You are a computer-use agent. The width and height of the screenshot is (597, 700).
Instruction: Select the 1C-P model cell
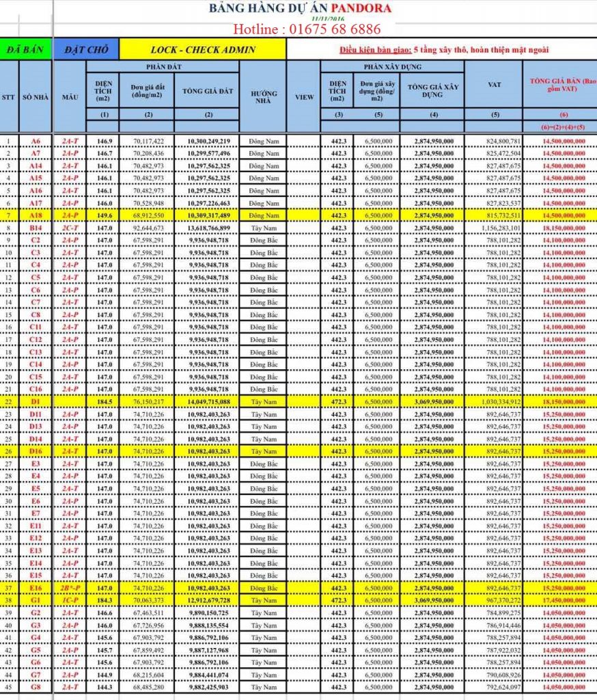(x=70, y=600)
